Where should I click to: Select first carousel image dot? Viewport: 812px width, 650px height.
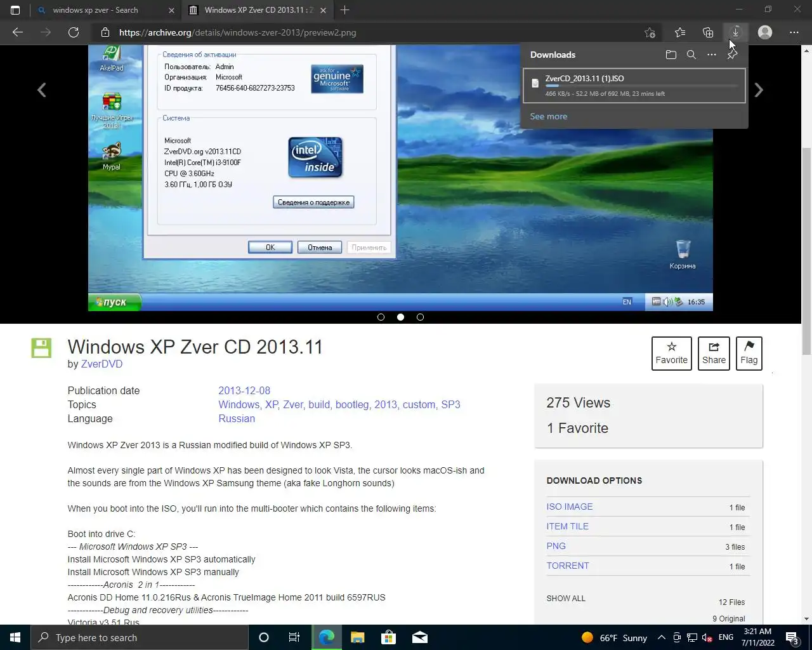tap(381, 317)
